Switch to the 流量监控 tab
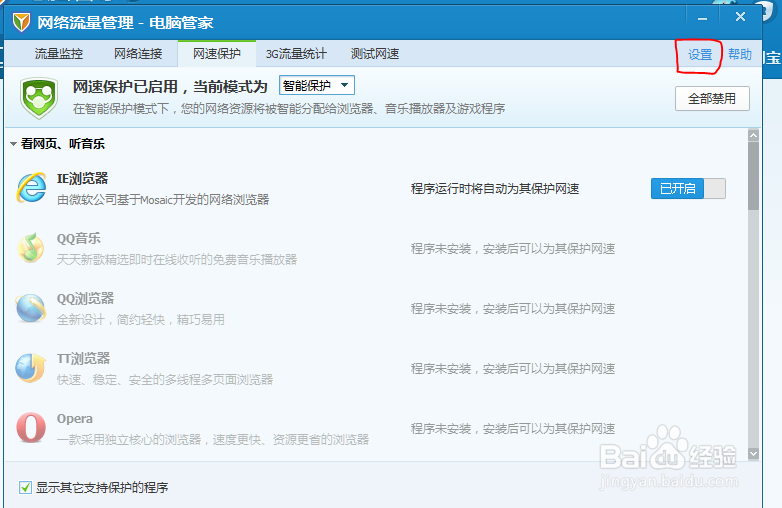782x508 pixels. [x=59, y=54]
